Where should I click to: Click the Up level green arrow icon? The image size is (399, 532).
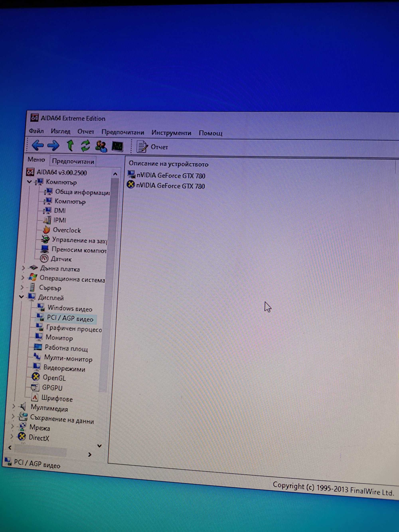click(x=70, y=145)
